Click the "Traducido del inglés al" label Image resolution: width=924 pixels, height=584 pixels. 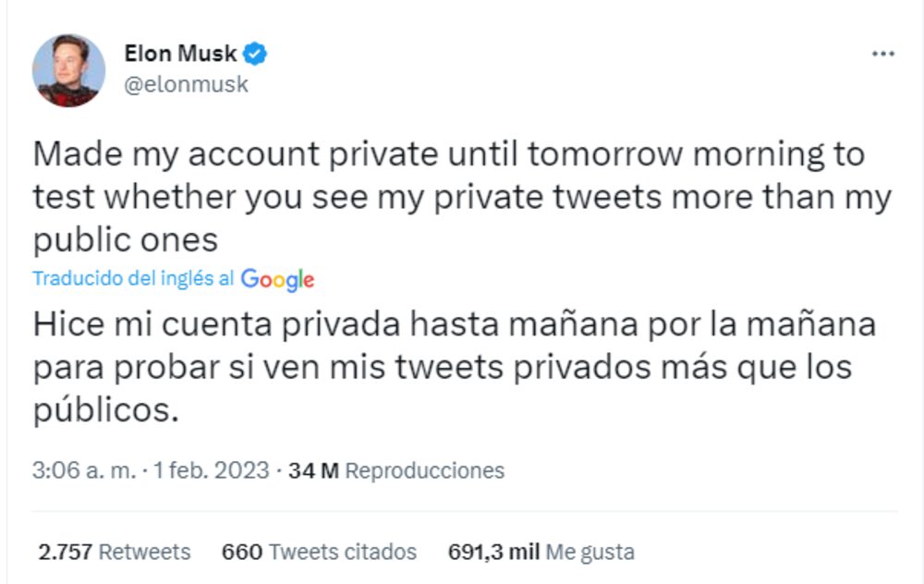(x=133, y=279)
